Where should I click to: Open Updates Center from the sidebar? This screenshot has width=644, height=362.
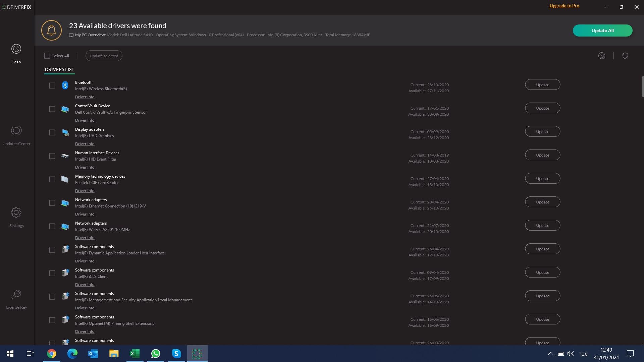[x=16, y=135]
